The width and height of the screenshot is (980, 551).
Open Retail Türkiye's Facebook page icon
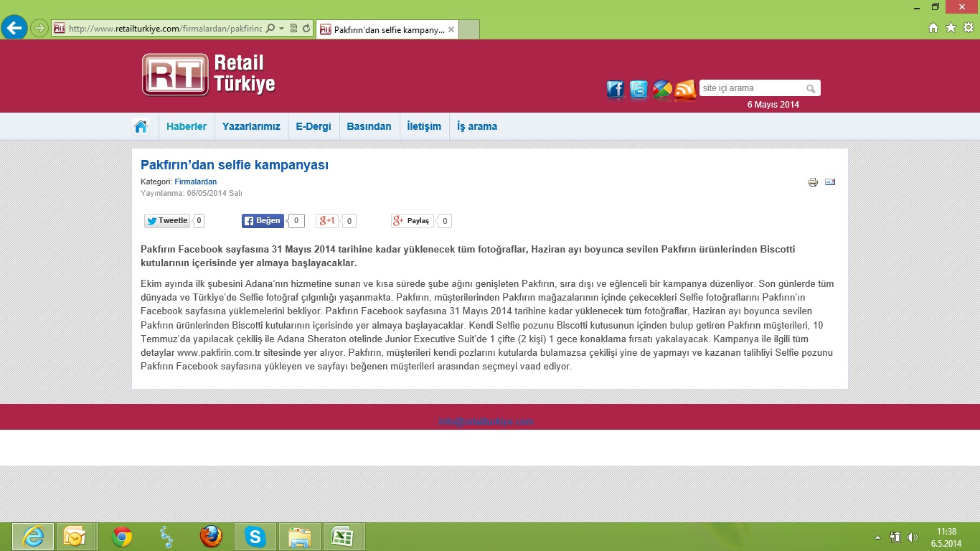(x=616, y=90)
